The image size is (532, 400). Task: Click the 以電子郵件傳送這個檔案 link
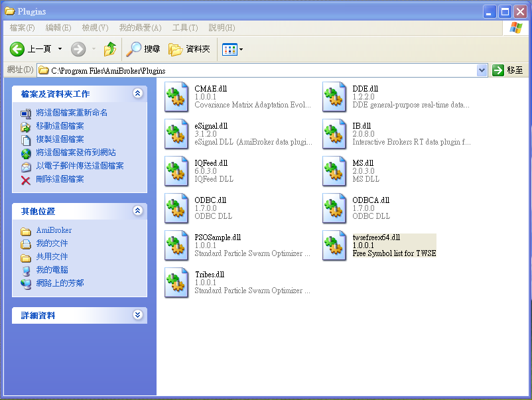click(x=80, y=166)
